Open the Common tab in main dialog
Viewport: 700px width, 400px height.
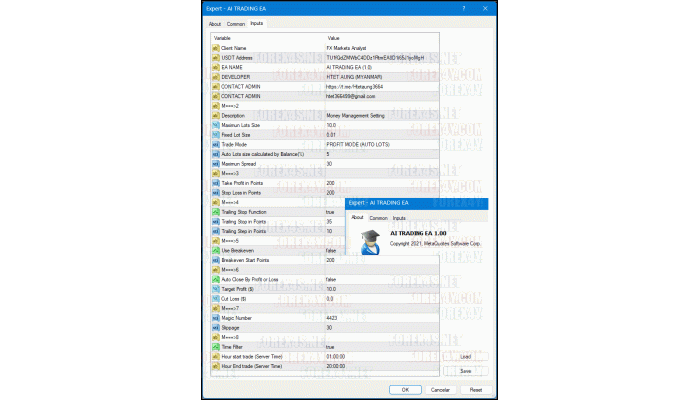[x=236, y=23]
